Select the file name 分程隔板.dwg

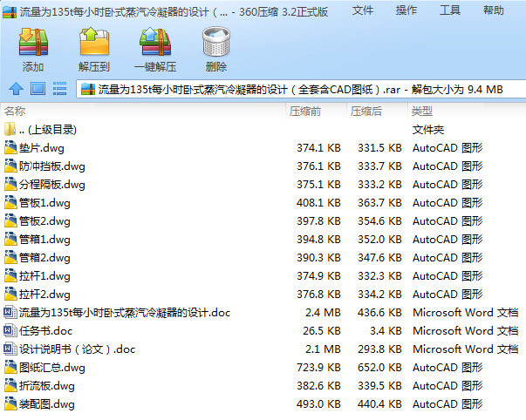[52, 185]
